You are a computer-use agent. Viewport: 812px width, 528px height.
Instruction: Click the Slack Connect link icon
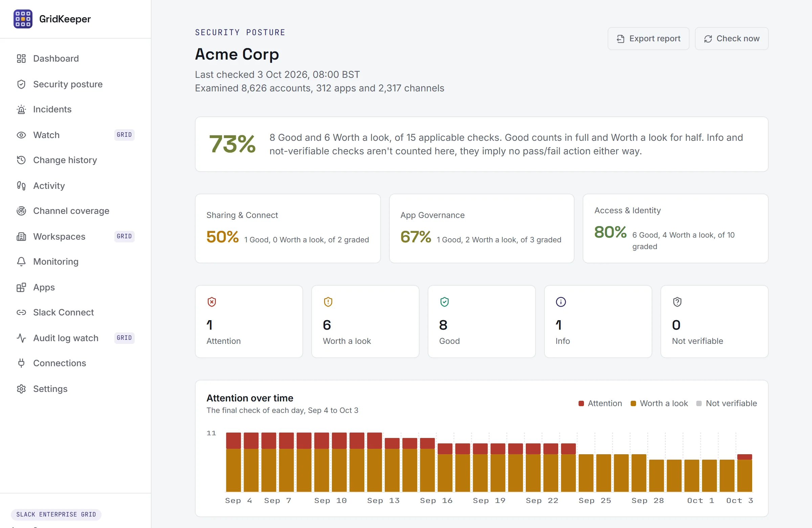21,313
